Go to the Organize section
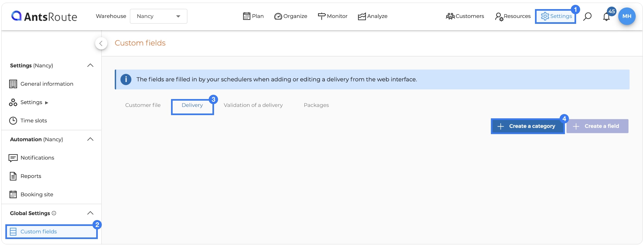The height and width of the screenshot is (246, 644). [291, 16]
